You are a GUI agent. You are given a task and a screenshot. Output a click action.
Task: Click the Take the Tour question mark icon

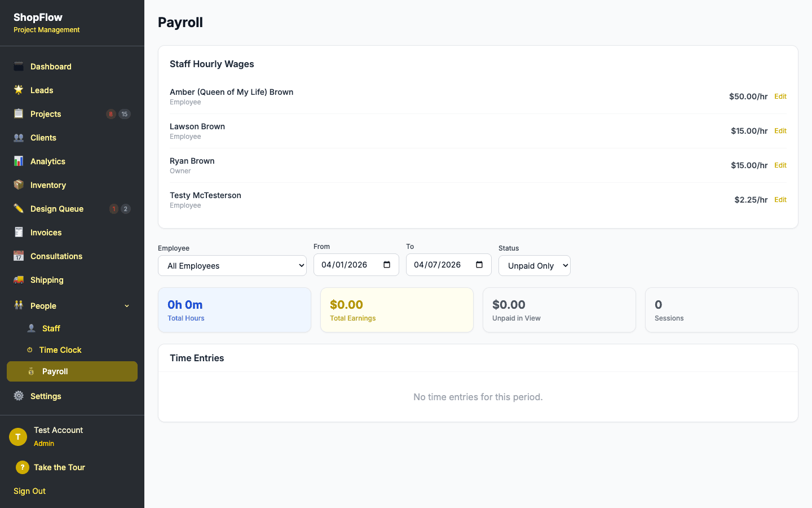coord(22,467)
